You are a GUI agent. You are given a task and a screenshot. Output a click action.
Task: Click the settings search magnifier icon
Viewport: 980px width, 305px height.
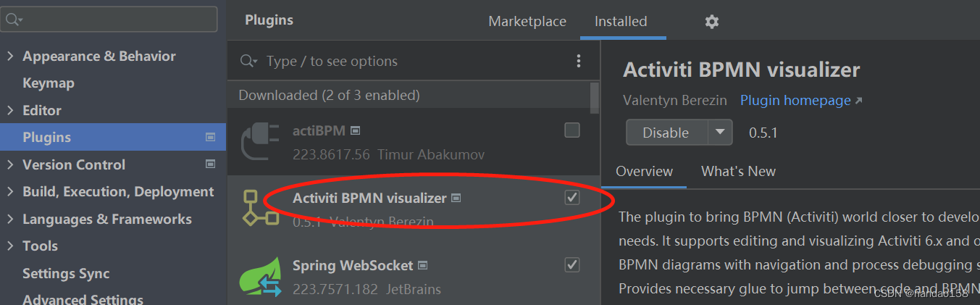click(x=13, y=19)
